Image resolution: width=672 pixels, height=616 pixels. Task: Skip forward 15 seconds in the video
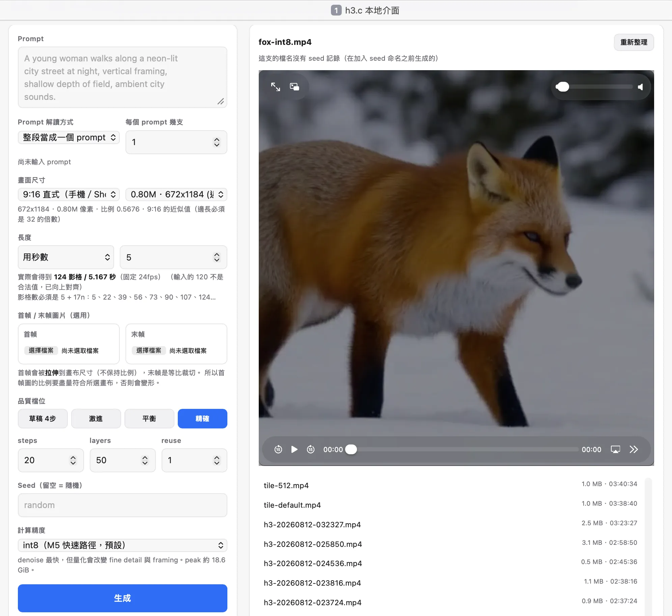(311, 449)
